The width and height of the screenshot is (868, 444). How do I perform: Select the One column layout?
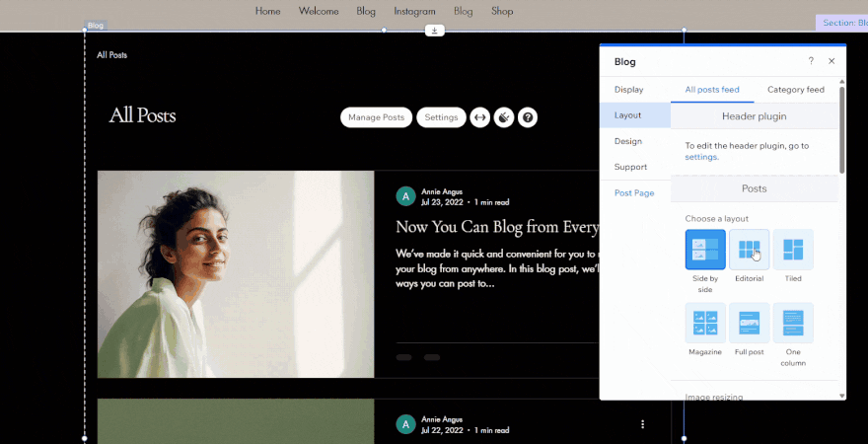pos(793,323)
